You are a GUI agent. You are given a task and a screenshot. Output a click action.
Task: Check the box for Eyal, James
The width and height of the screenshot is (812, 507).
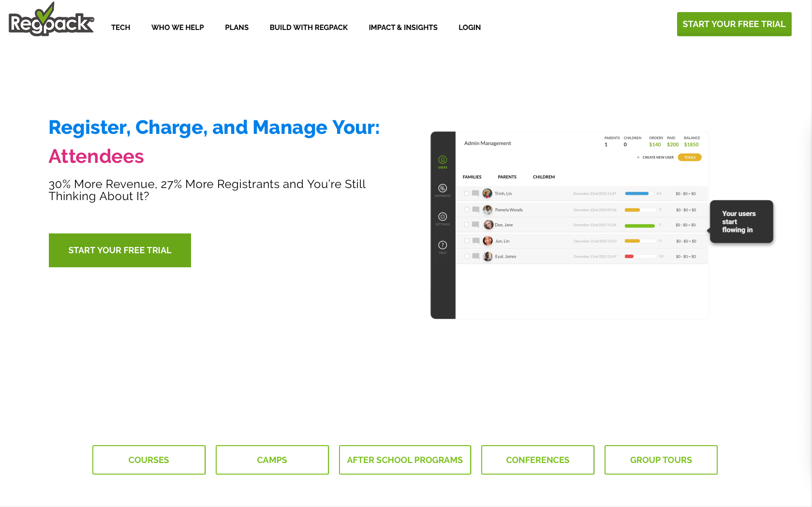point(467,256)
